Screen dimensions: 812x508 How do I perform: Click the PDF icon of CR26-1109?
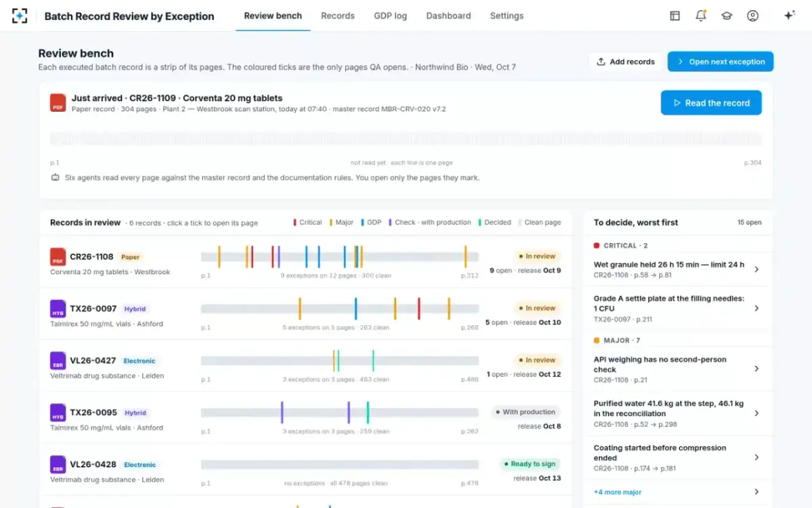58,103
